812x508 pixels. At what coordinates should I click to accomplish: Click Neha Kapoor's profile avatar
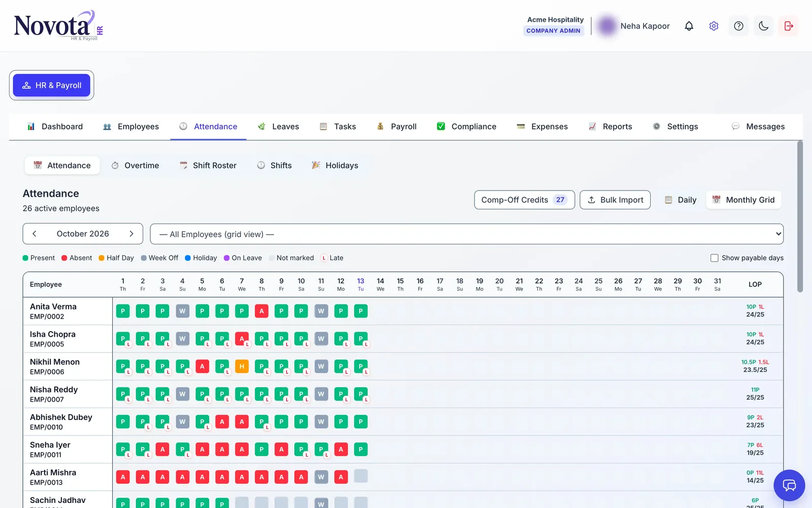point(606,26)
